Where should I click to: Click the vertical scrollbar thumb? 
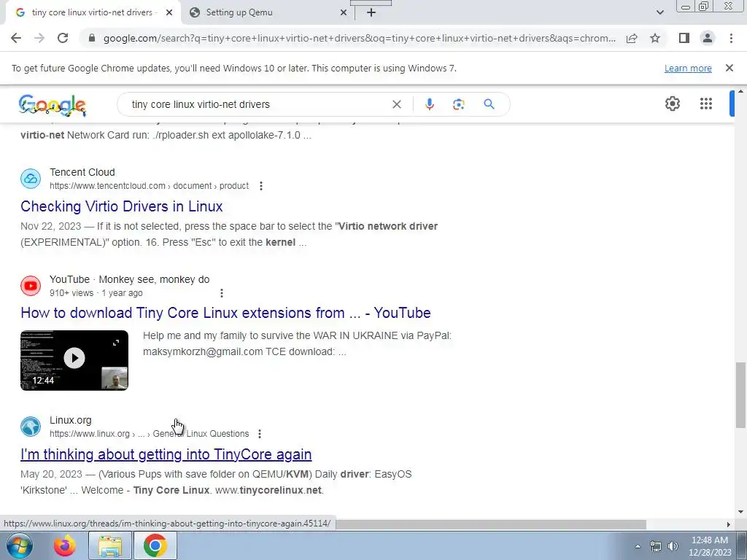click(740, 395)
